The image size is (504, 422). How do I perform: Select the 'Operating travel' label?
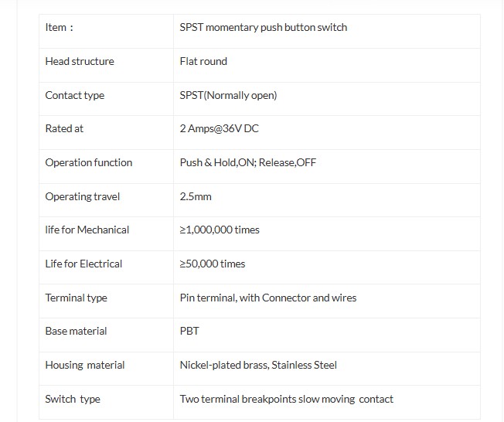coord(83,197)
